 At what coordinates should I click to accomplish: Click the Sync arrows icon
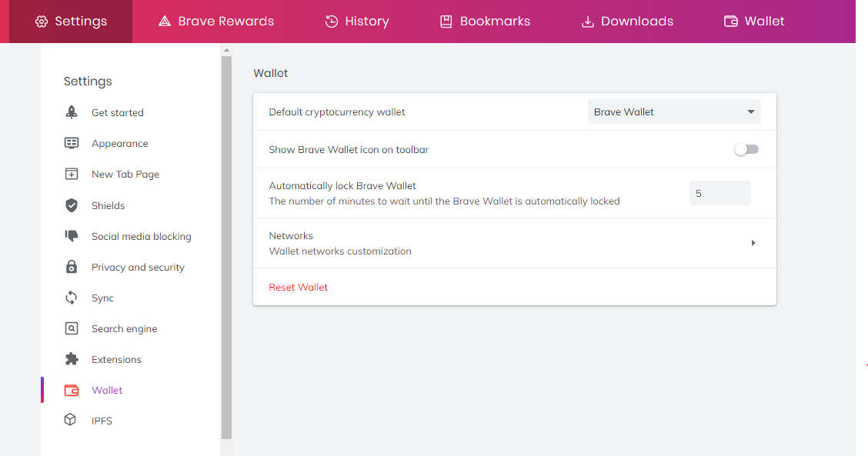tap(72, 298)
